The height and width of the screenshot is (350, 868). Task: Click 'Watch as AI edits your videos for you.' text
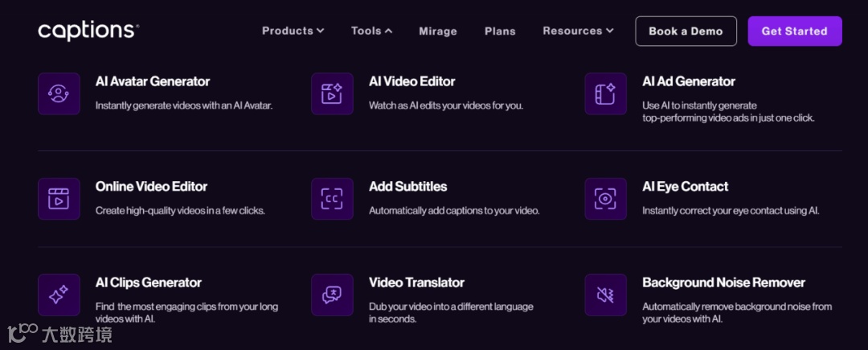pyautogui.click(x=445, y=105)
